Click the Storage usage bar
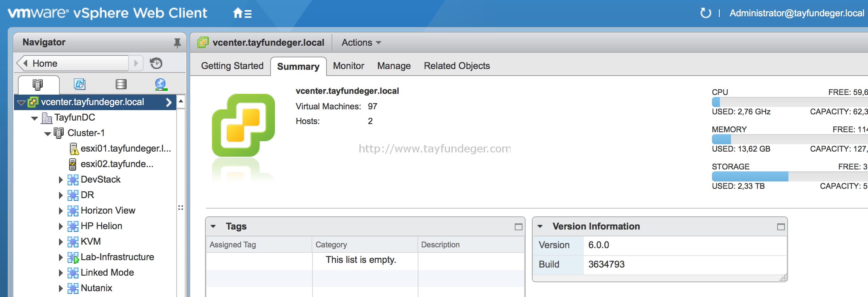The height and width of the screenshot is (297, 868). (790, 176)
